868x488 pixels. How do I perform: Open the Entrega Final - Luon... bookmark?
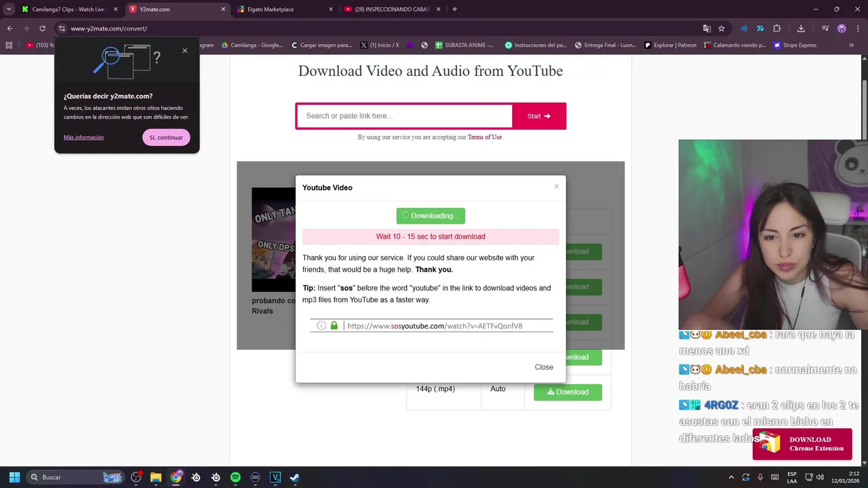click(x=606, y=45)
